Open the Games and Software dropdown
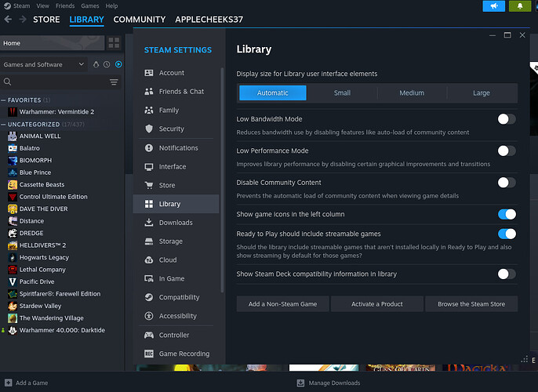Image resolution: width=538 pixels, height=392 pixels. tap(43, 64)
